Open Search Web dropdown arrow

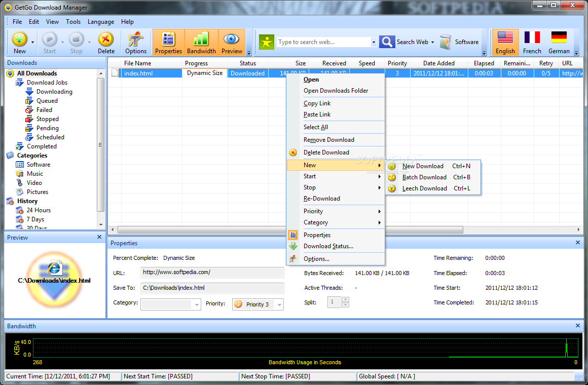coord(432,43)
